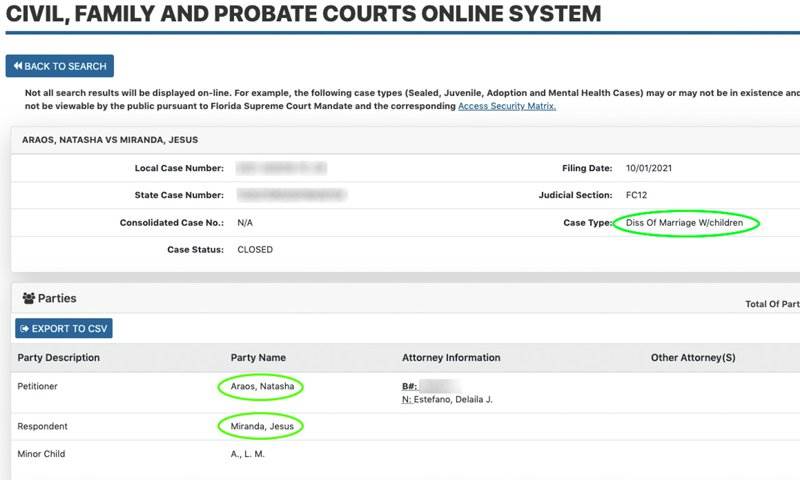This screenshot has width=800, height=480.
Task: Click the Courts Online System page heading
Action: pyautogui.click(x=303, y=14)
